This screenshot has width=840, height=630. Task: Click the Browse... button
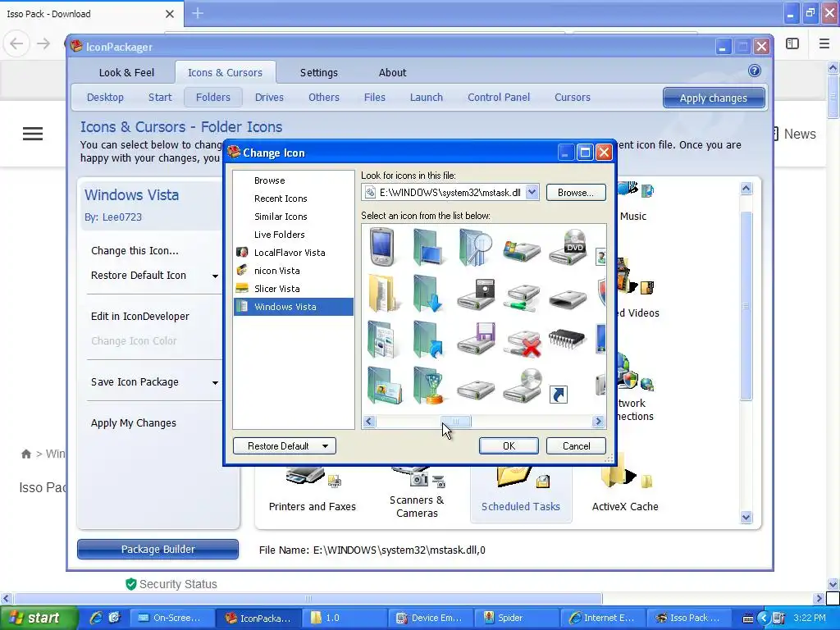(576, 192)
